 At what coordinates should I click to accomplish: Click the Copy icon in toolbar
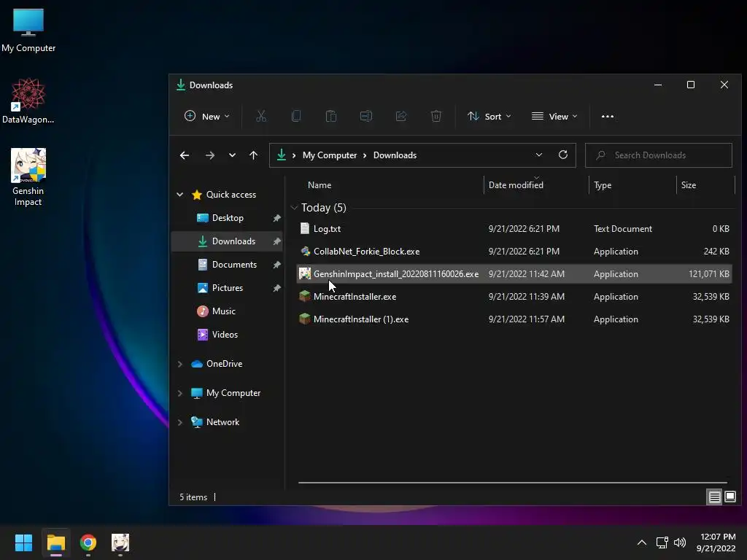(296, 116)
